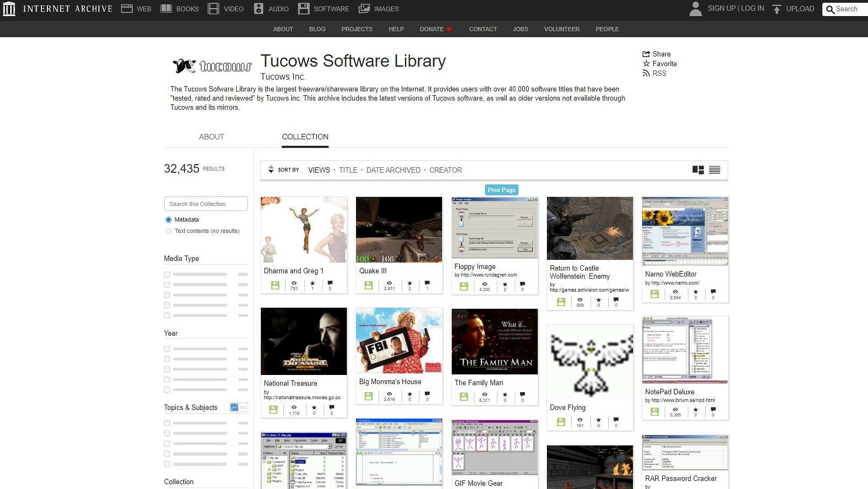The height and width of the screenshot is (489, 868).
Task: Open the National Treasure thumbnail
Action: (x=304, y=342)
